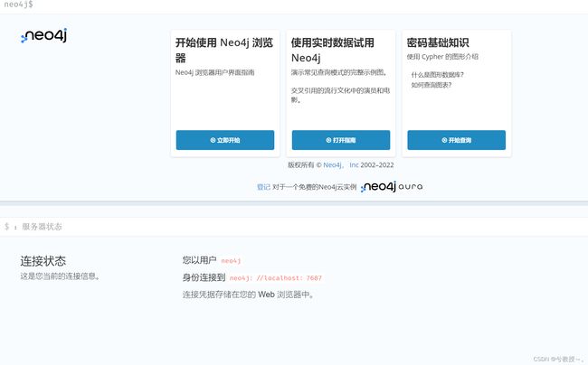Viewport: 588px width, 365px height.
Task: Click the 使用 Cypher 的图形介绍 subtitle
Action: 442,57
